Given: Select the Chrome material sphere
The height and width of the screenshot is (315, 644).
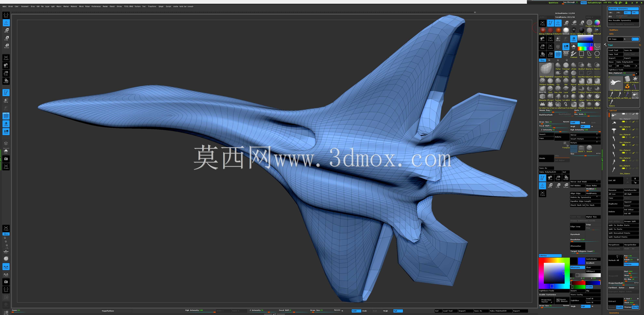Looking at the screenshot, I should point(573,31).
